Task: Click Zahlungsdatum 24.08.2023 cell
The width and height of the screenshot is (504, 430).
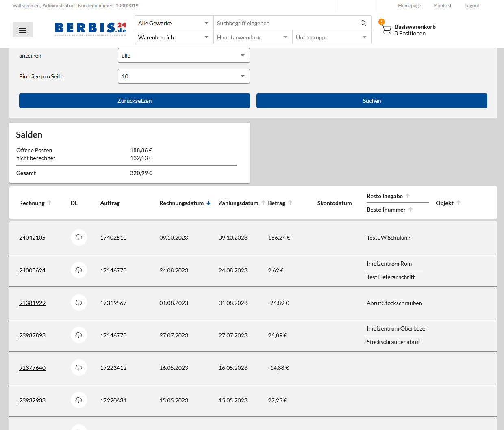Action: [233, 270]
